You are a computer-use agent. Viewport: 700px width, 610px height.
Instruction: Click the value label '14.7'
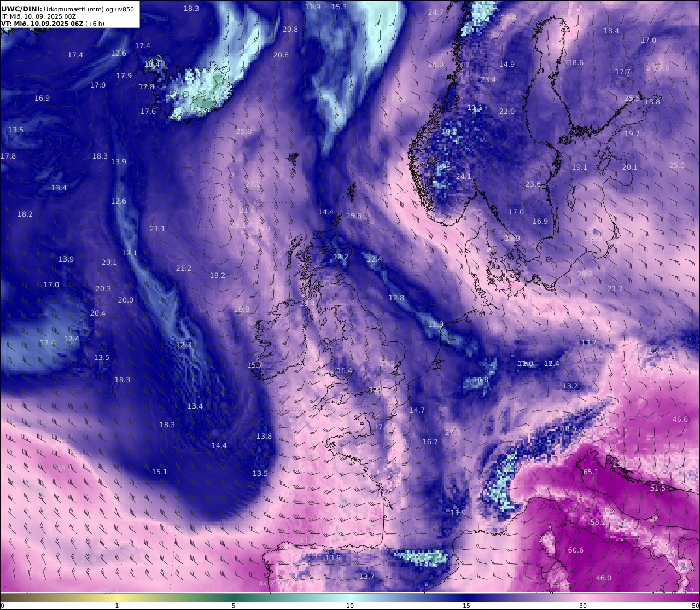point(417,410)
